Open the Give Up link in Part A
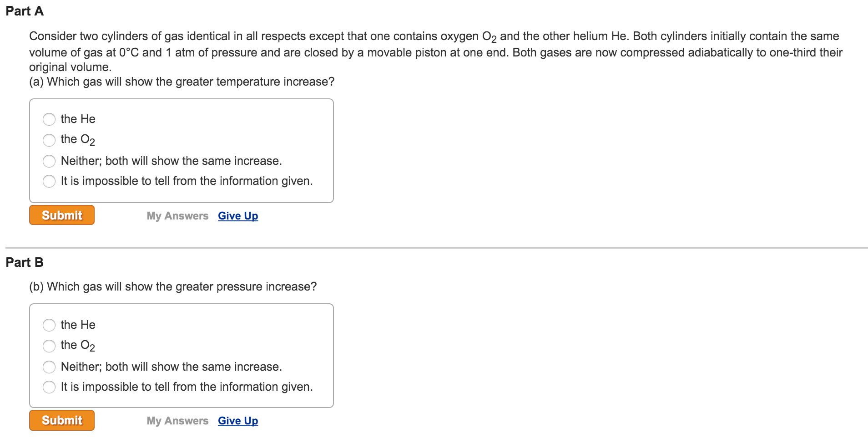The image size is (868, 439). (x=238, y=216)
